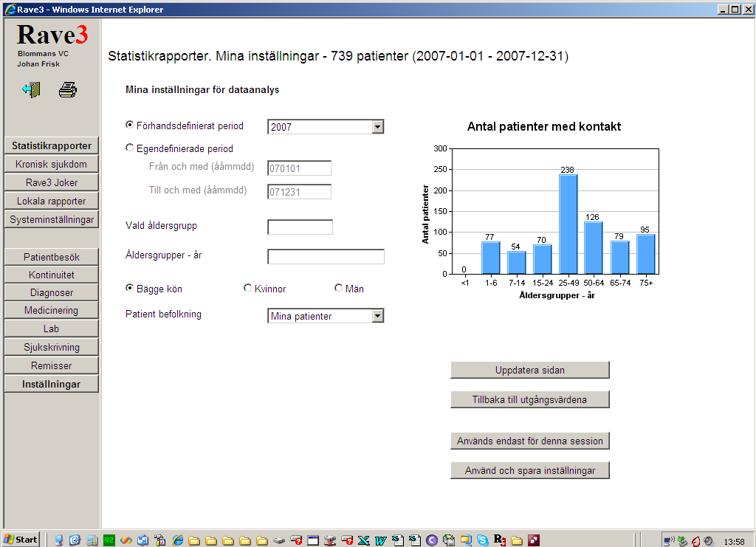This screenshot has width=756, height=547.
Task: Open Rave3 Joker menu
Action: [52, 182]
